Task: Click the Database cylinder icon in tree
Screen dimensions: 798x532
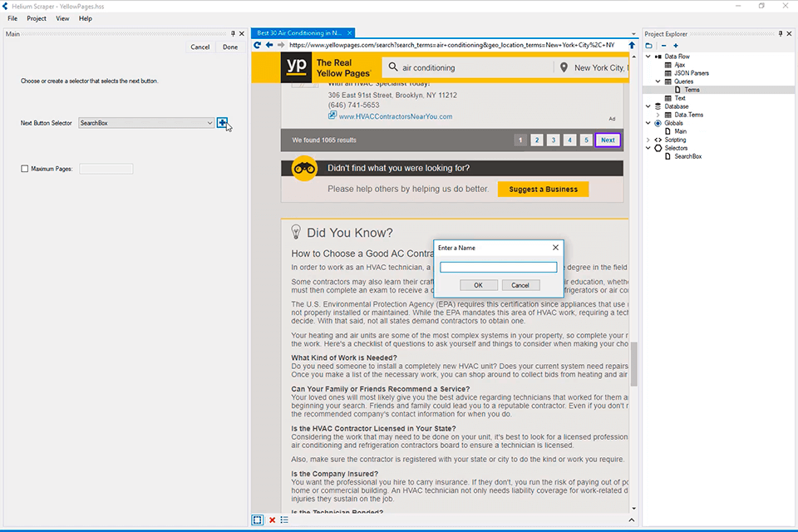Action: (x=658, y=106)
